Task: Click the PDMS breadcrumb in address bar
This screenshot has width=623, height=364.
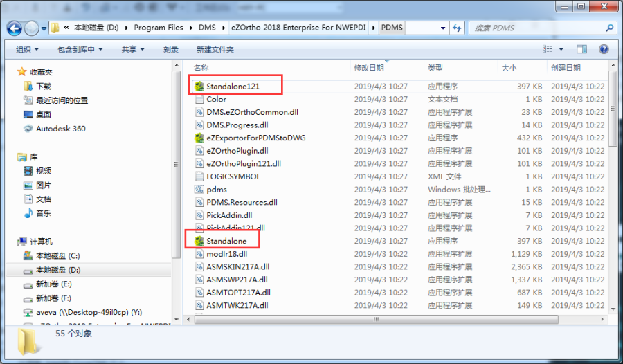Action: (392, 28)
